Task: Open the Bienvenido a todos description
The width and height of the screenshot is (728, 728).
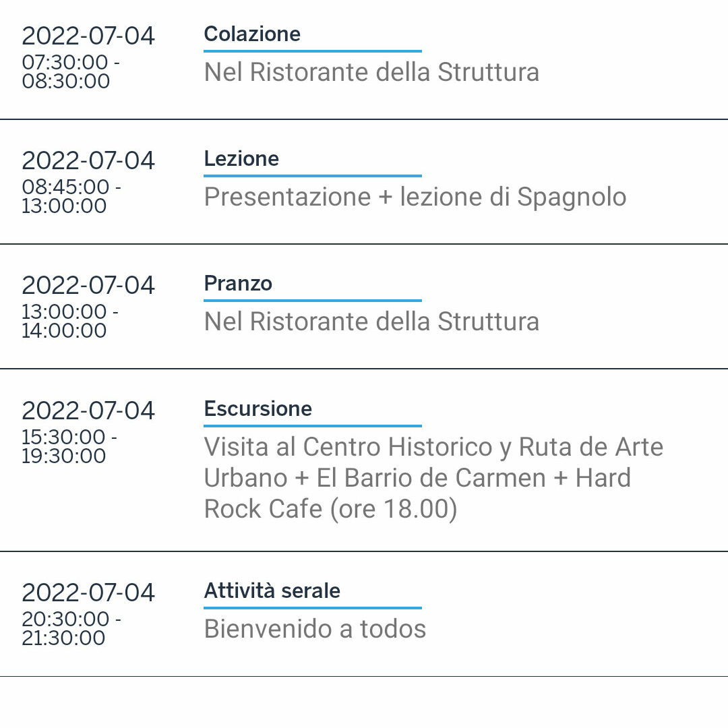Action: click(315, 629)
